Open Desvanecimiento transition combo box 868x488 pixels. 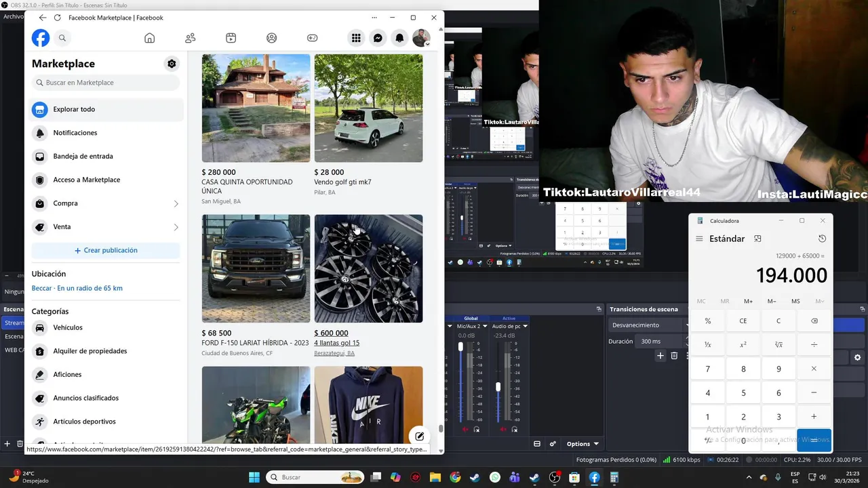(648, 325)
